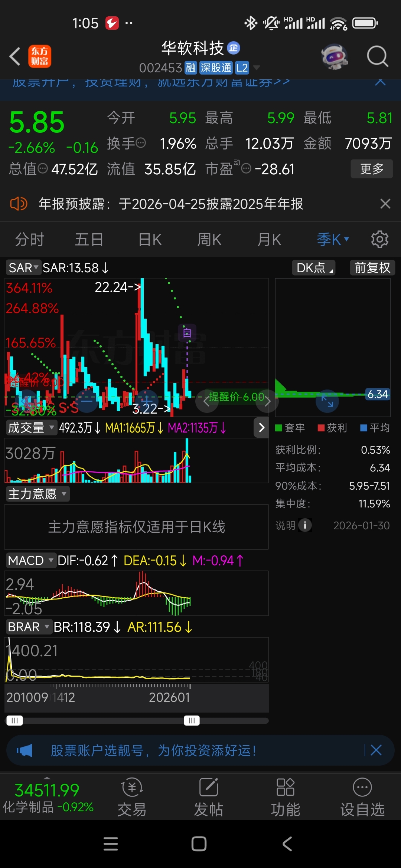Image resolution: width=401 pixels, height=868 pixels.
Task: Expand the stock title dropdown arrow
Action: click(256, 68)
